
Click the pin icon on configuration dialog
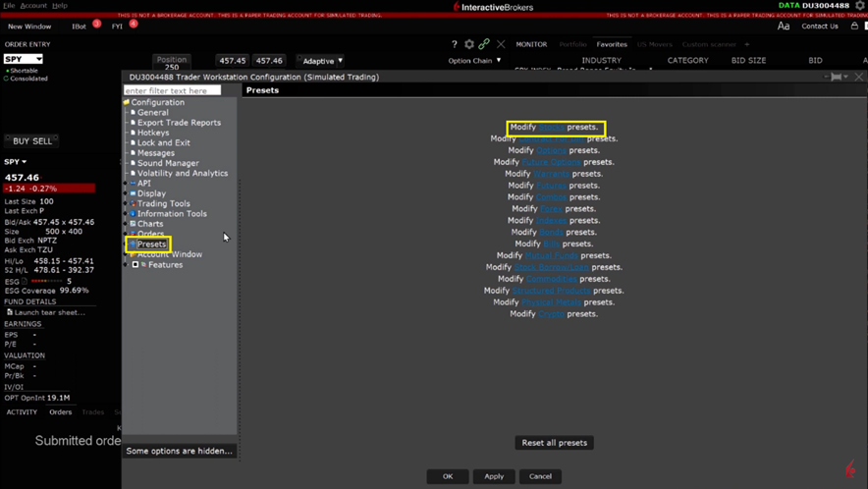point(837,77)
